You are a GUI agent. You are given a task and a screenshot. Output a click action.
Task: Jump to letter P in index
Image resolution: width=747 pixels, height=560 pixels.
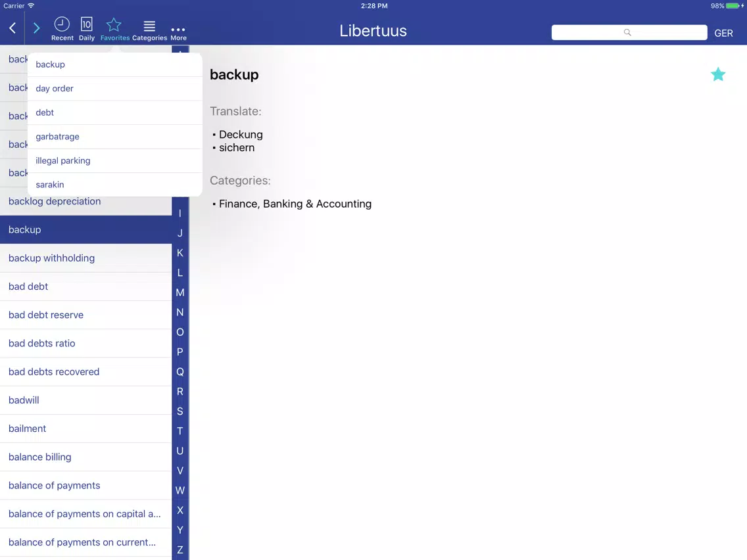180,352
